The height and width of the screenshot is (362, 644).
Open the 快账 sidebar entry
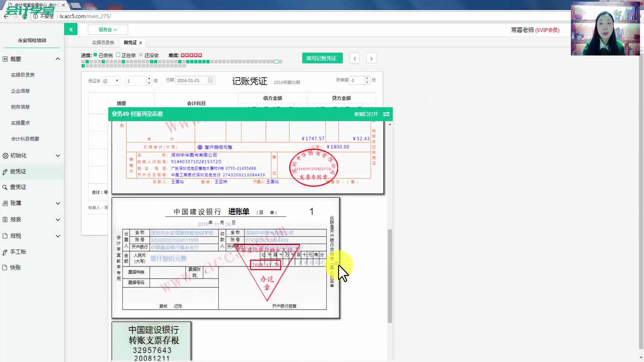[x=15, y=267]
